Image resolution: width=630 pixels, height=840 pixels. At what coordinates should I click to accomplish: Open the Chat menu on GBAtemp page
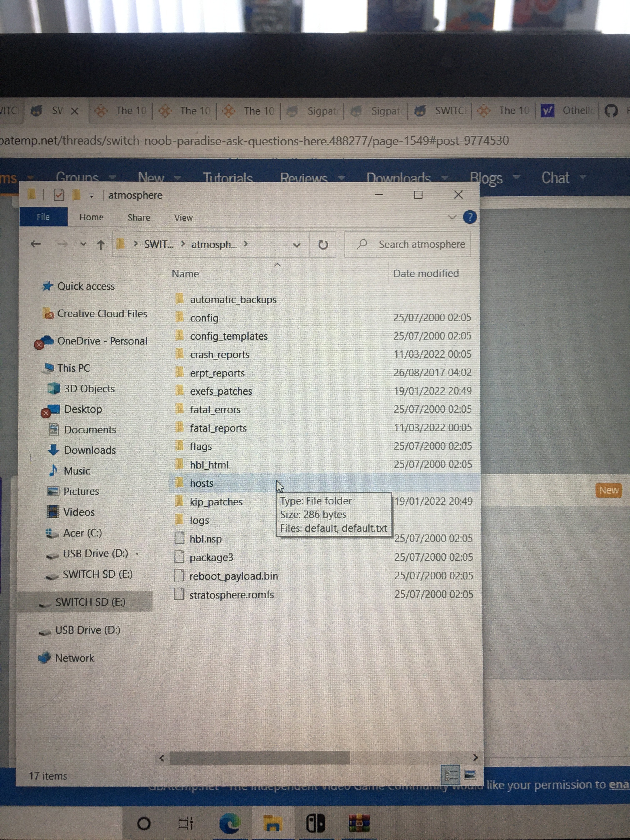pyautogui.click(x=564, y=178)
